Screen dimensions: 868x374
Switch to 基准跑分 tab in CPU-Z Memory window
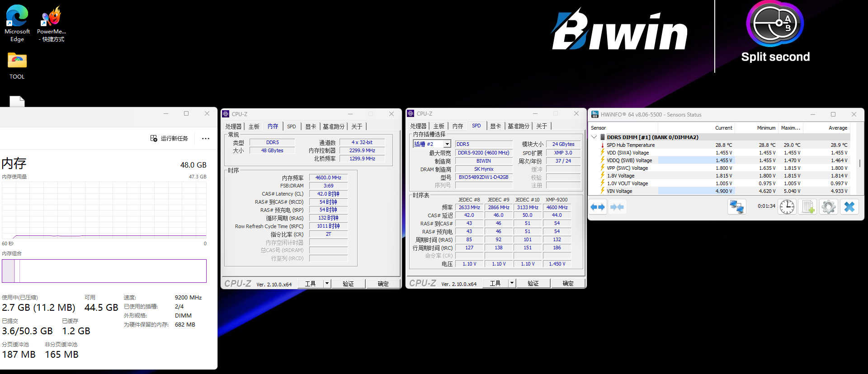coord(334,126)
